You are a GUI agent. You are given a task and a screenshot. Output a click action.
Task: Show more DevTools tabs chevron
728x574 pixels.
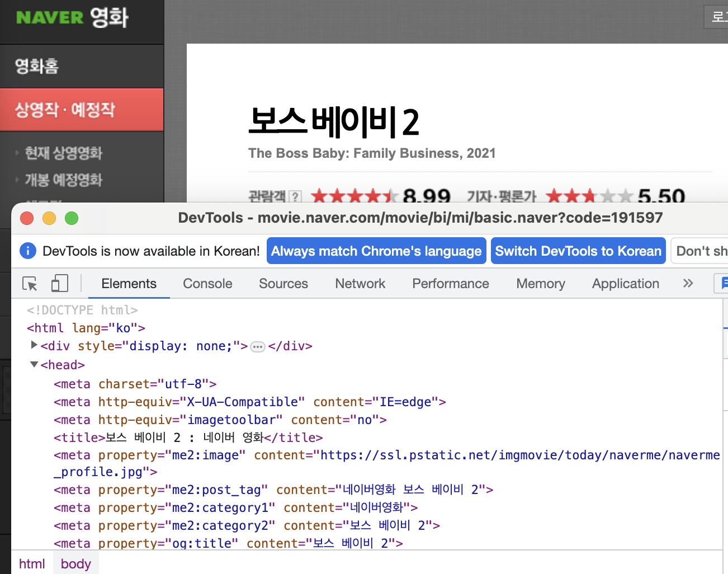click(688, 283)
